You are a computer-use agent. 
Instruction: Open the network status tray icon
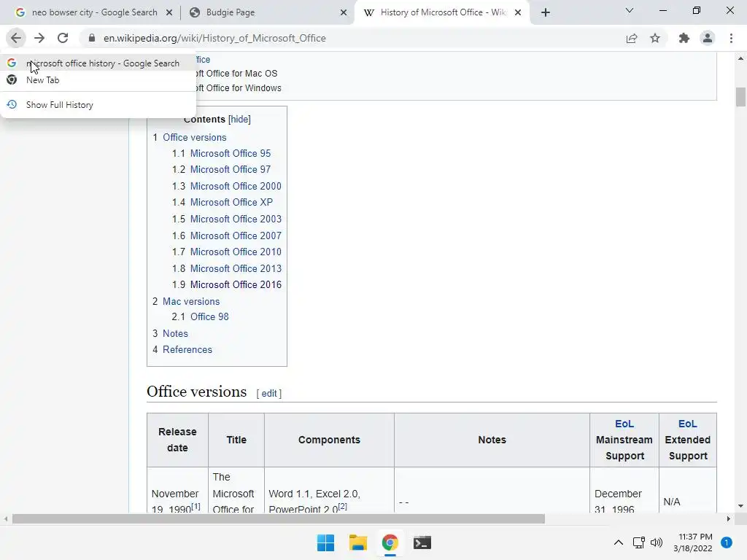(x=639, y=542)
